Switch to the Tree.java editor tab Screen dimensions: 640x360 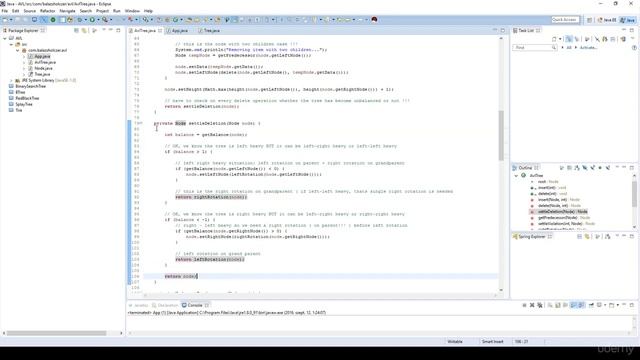[x=209, y=31]
